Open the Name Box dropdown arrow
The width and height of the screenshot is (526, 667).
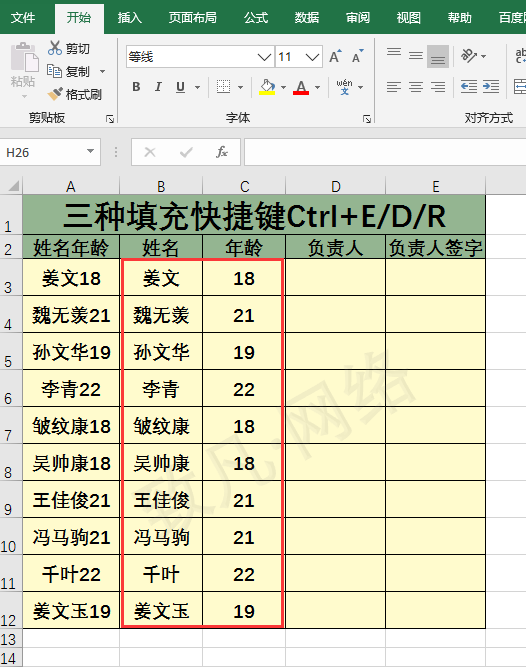pyautogui.click(x=90, y=151)
